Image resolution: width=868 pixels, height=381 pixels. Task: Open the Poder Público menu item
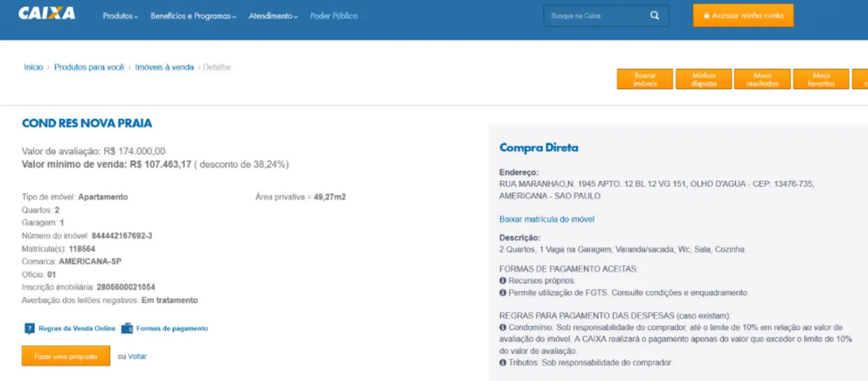[x=334, y=16]
